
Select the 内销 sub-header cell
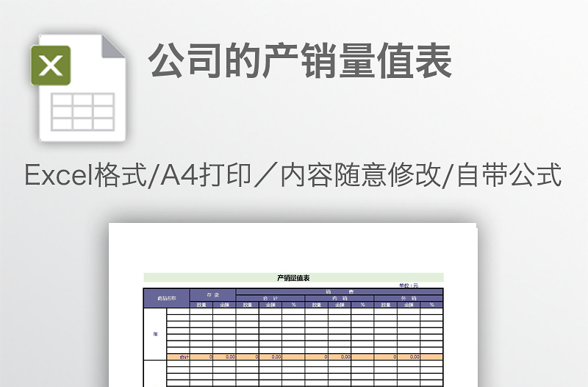point(340,299)
